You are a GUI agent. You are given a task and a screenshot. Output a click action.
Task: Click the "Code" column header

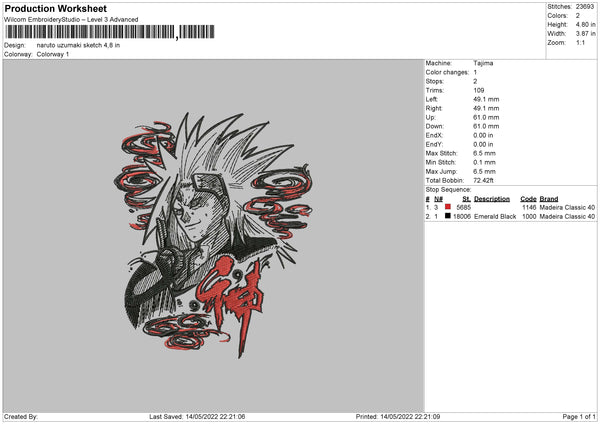[528, 199]
